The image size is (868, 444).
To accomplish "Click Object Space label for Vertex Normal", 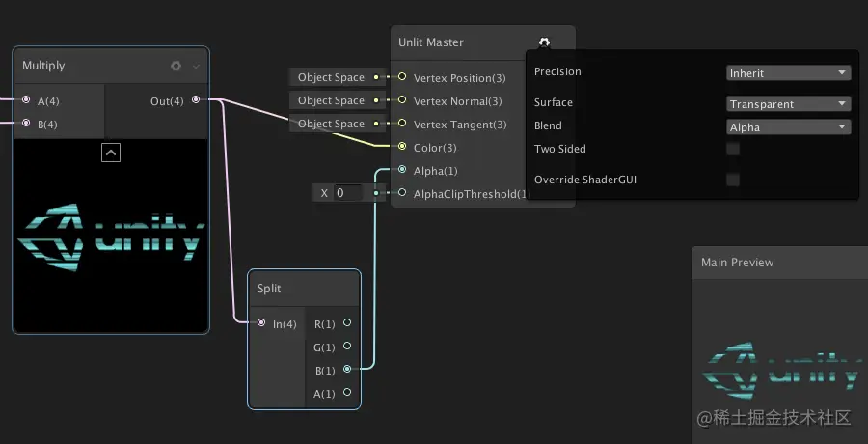I will tap(331, 101).
